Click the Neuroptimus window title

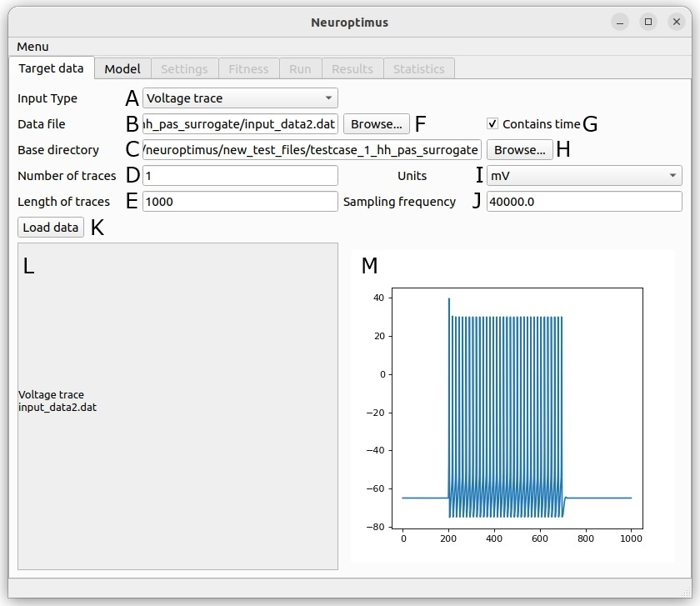pos(349,23)
